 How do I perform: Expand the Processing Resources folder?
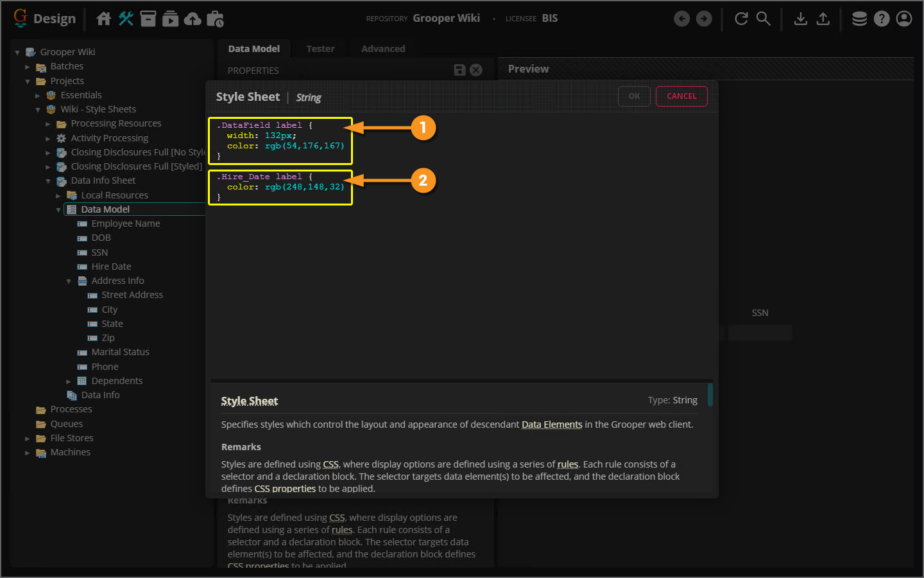[x=48, y=124]
